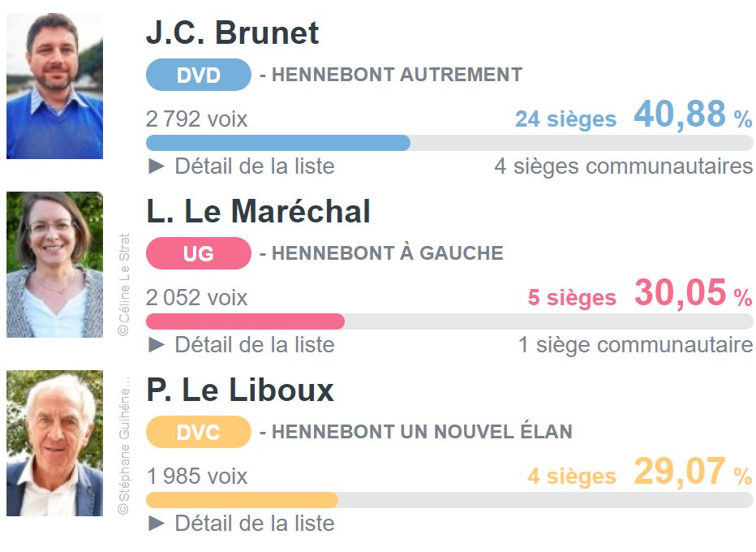This screenshot has width=756, height=552.
Task: Click the pink UG party badge
Action: click(199, 254)
